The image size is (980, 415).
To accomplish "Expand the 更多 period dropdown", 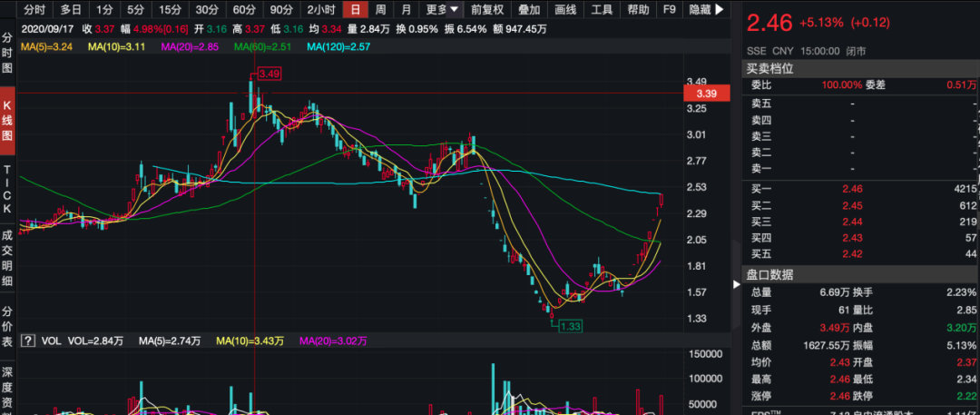I will coord(442,10).
